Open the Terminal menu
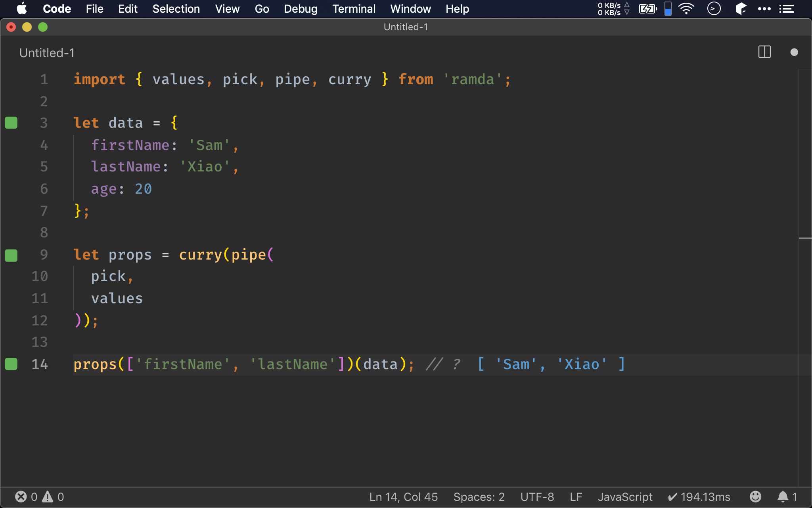Viewport: 812px width, 508px height. pyautogui.click(x=354, y=9)
